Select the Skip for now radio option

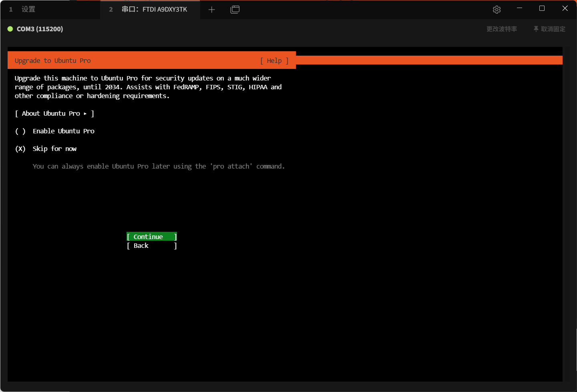click(20, 149)
